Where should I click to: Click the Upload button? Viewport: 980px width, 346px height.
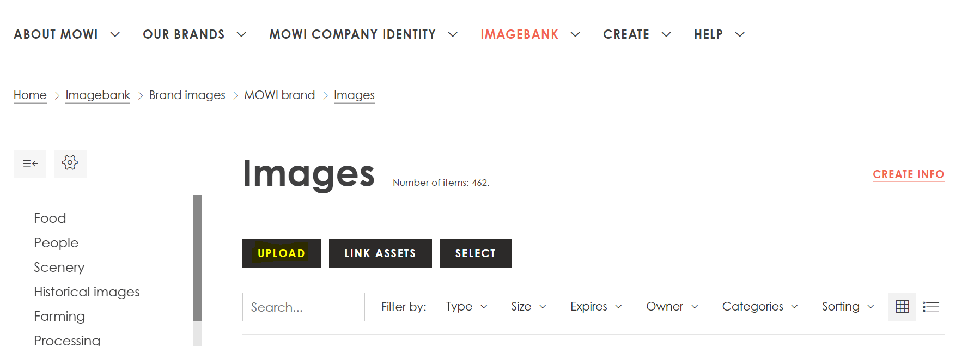(x=282, y=253)
